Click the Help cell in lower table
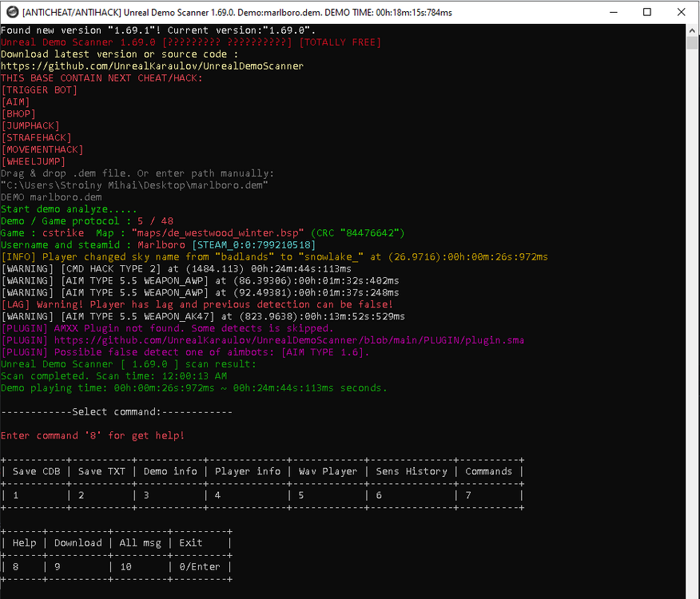This screenshot has height=599, width=700. [x=24, y=543]
